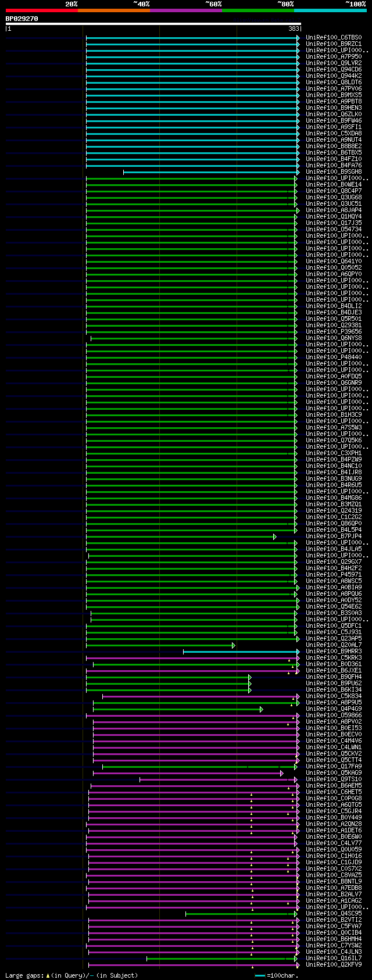Click the cyan alignment bar for B9SGH8
This screenshot has height=980, width=372.
[x=212, y=172]
